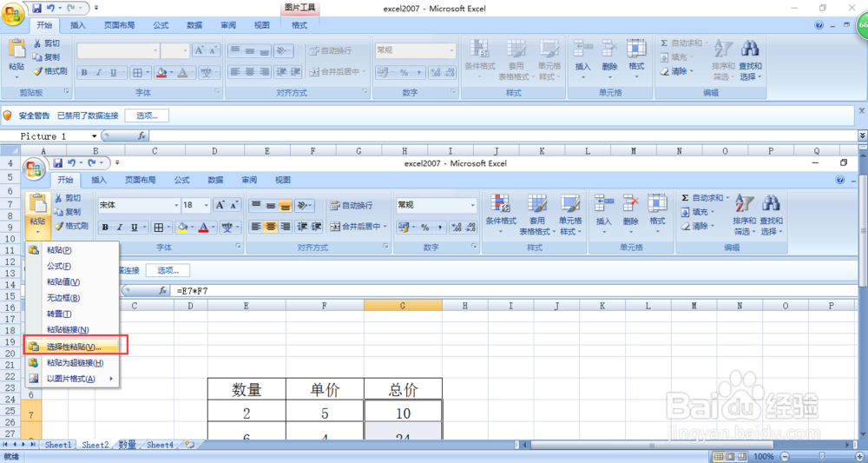Viewport: 868px width, 463px height.
Task: Open the 以图片格式(A) submenu arrow
Action: pos(112,379)
